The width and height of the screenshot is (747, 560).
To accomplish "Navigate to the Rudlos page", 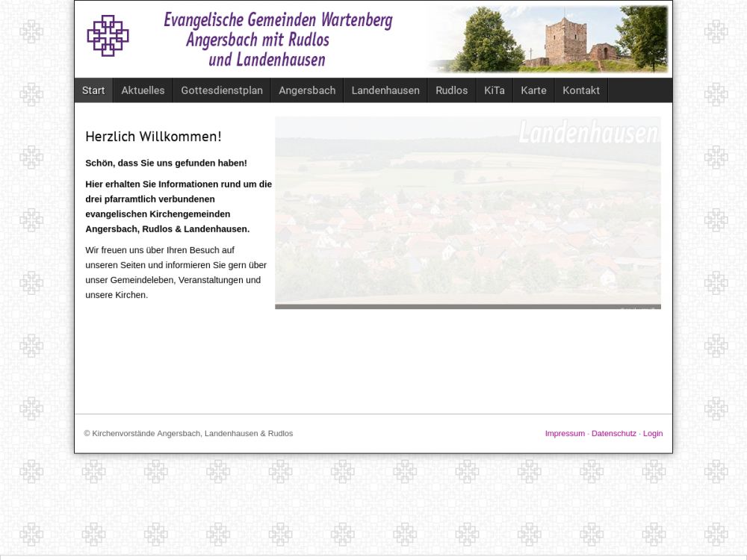I will (451, 90).
